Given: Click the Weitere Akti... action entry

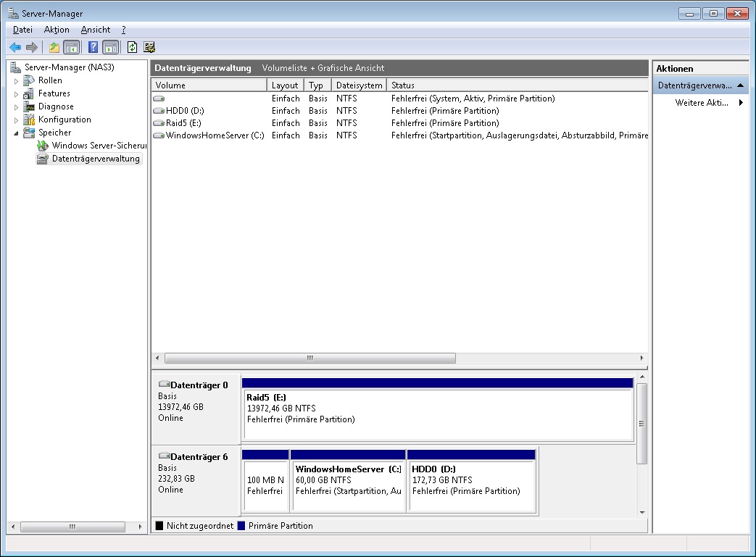Looking at the screenshot, I should click(702, 103).
